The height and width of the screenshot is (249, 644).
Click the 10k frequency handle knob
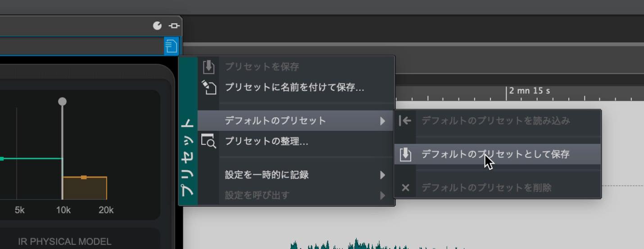[62, 102]
